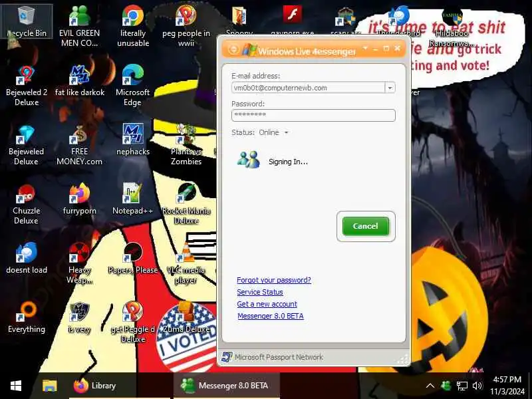Screen dimensions: 532x399
Task: Launch the Chrome icon labeled literally unusable
Action: coord(132,26)
